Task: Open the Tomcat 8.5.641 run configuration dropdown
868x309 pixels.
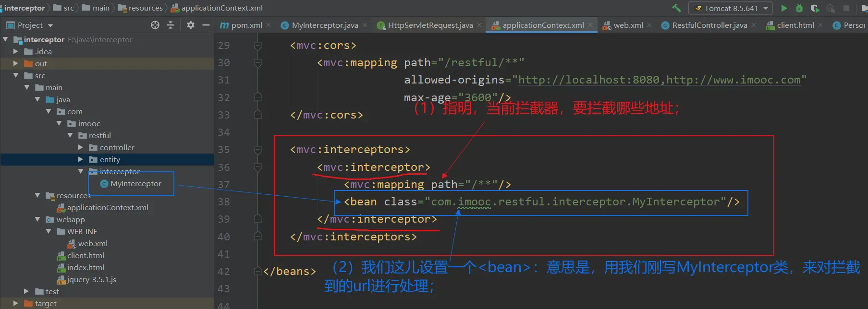Action: 731,8
